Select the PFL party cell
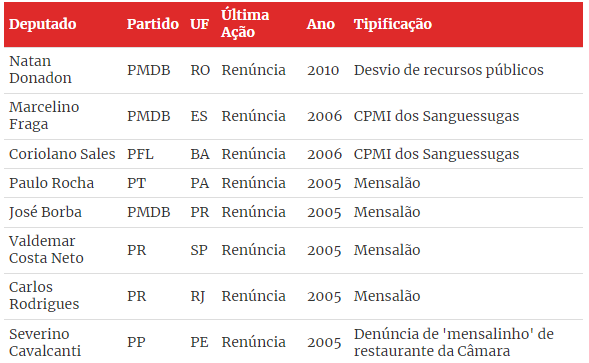This screenshot has width=589, height=363. click(140, 154)
